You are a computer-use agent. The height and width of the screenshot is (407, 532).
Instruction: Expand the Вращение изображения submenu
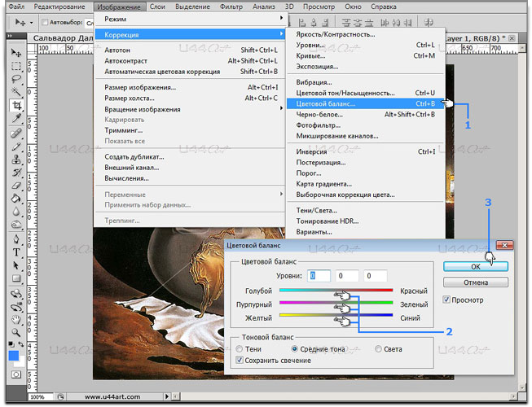tap(191, 109)
